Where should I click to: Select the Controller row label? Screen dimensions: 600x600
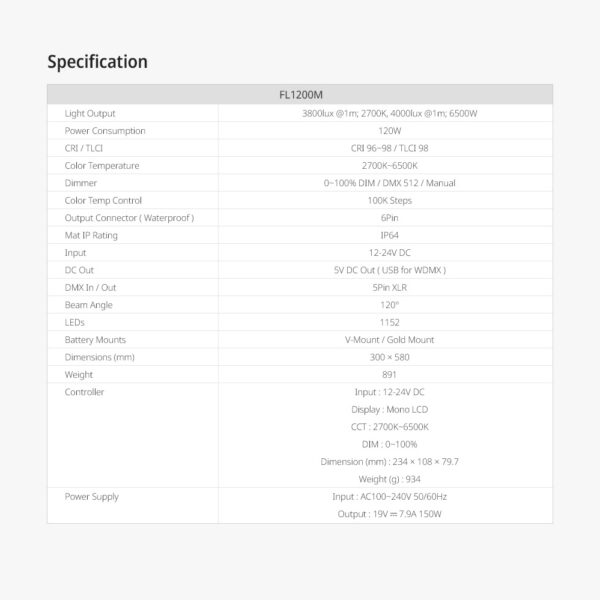click(84, 392)
